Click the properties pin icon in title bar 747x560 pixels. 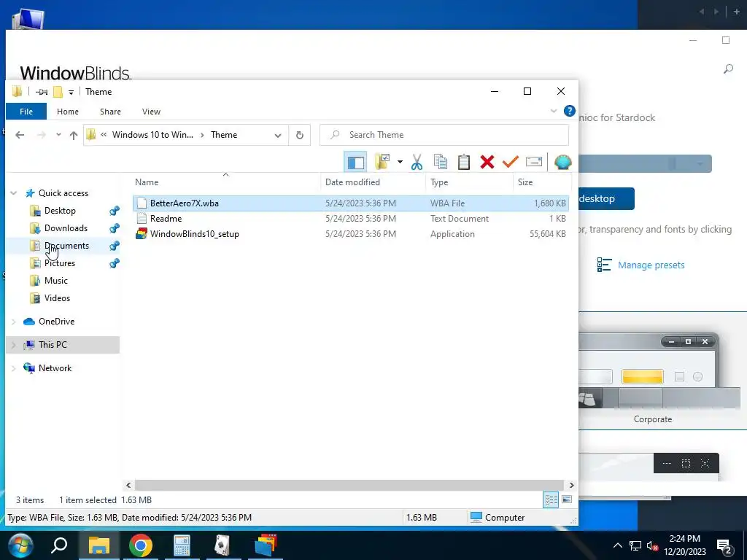tap(42, 92)
